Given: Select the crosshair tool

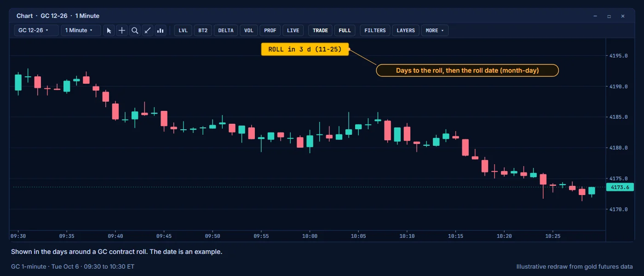Looking at the screenshot, I should point(122,30).
